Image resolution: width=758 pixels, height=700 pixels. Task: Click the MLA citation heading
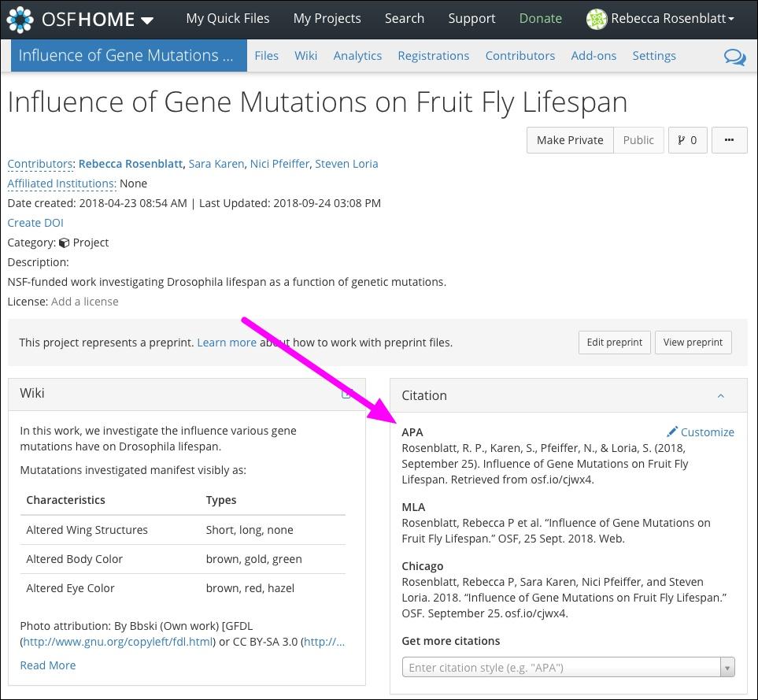(413, 507)
